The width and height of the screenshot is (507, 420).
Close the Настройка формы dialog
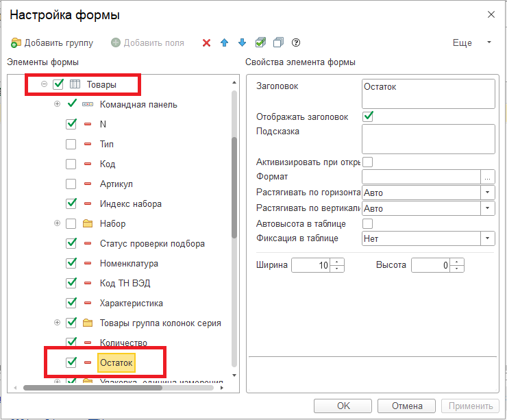pyautogui.click(x=491, y=14)
